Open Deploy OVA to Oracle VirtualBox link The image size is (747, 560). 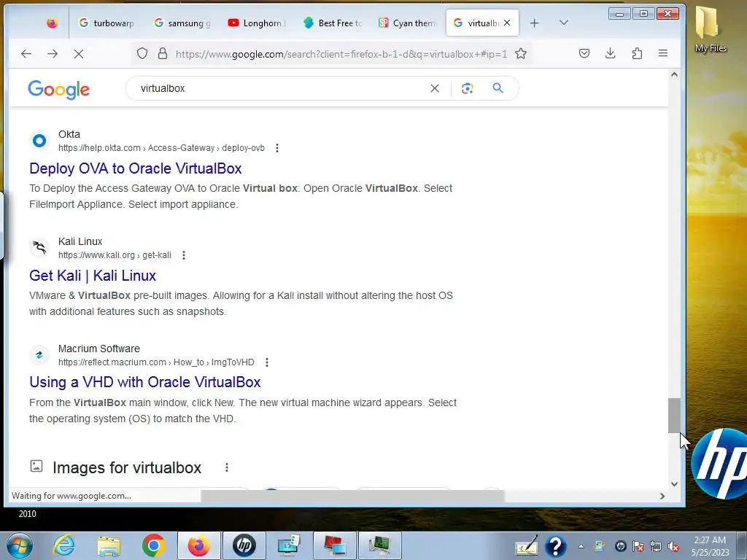pos(135,168)
